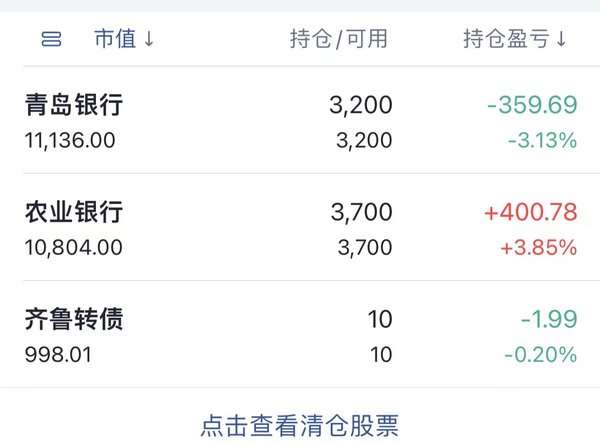Tap the 农业银行 profit amount +400.78
Screen dimensions: 600x444
(531, 212)
